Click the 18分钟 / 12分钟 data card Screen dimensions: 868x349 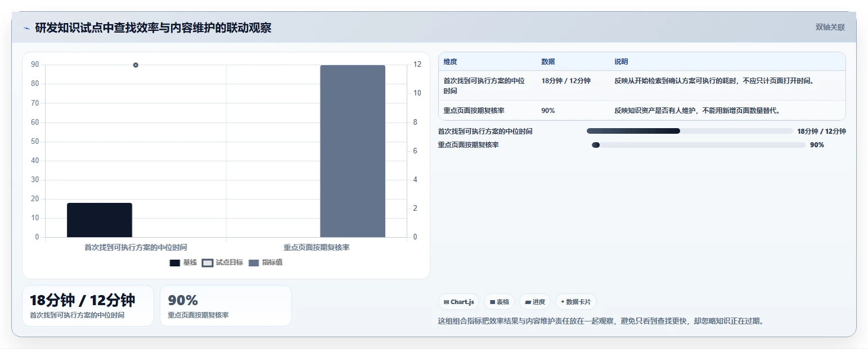(88, 306)
